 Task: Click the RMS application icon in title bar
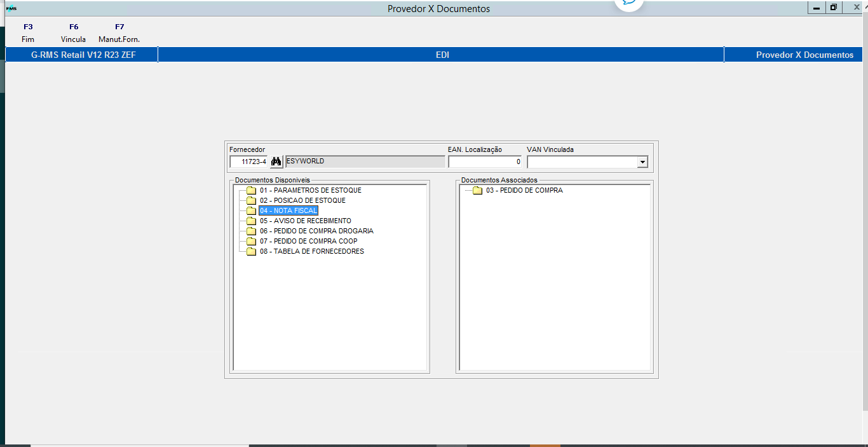[x=11, y=8]
